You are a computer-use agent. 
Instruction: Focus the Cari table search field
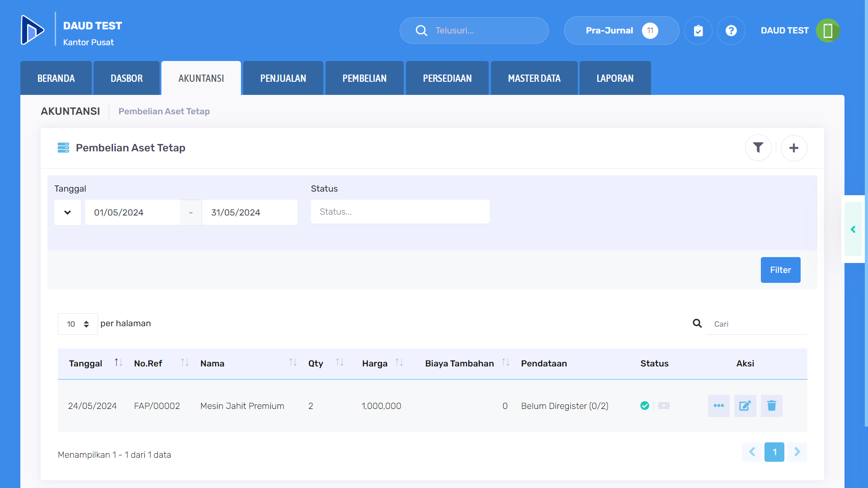pyautogui.click(x=756, y=324)
